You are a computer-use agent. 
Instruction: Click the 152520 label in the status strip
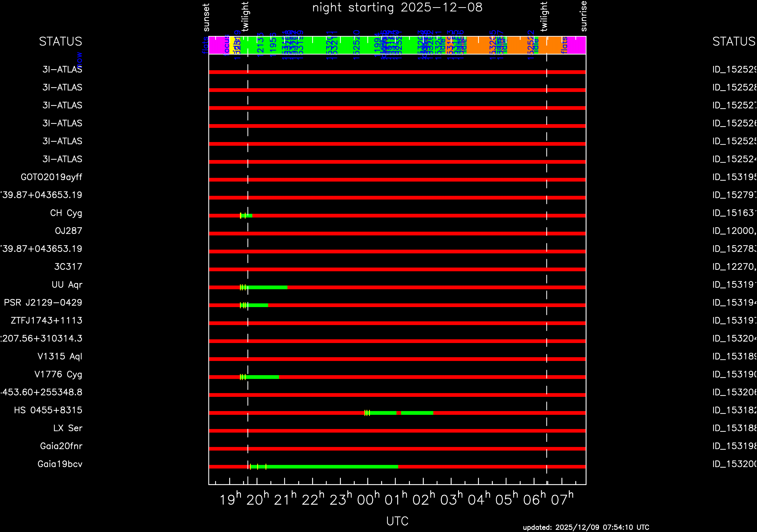click(356, 45)
